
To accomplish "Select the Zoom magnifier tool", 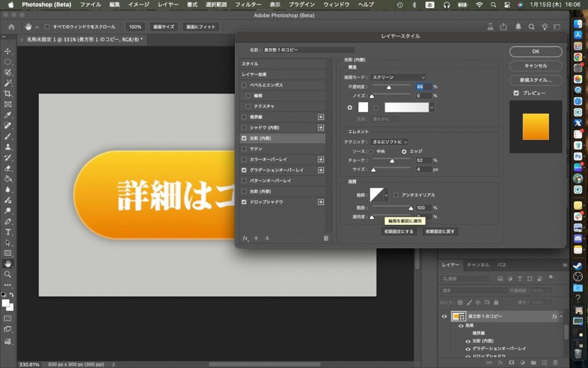I will click(x=8, y=274).
